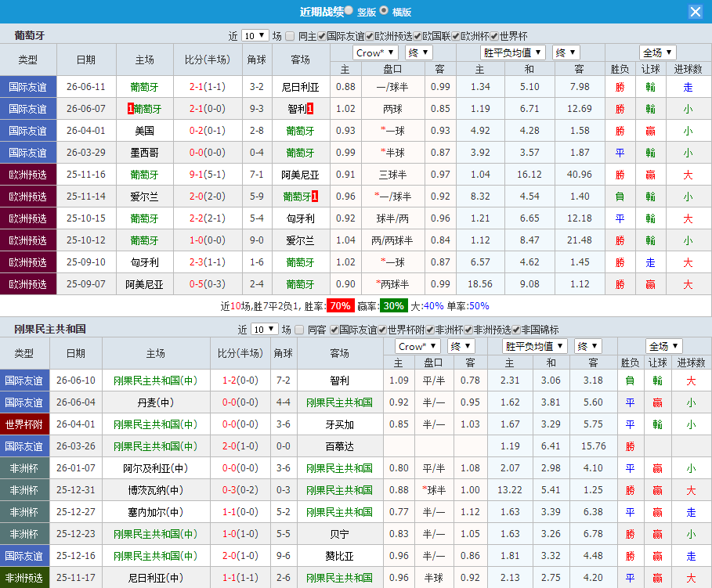This screenshot has height=588, width=712.
Task: Click 墨西哥 home team on 26-03-29 row
Action: (x=144, y=153)
